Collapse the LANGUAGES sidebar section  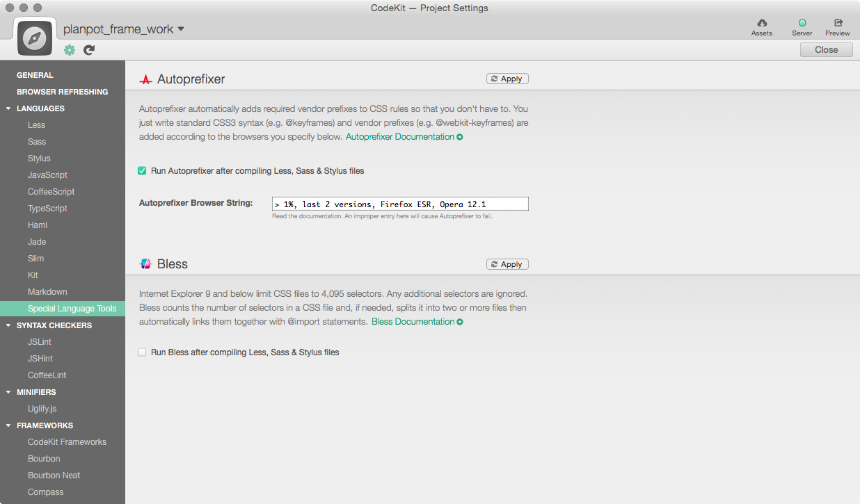point(8,108)
